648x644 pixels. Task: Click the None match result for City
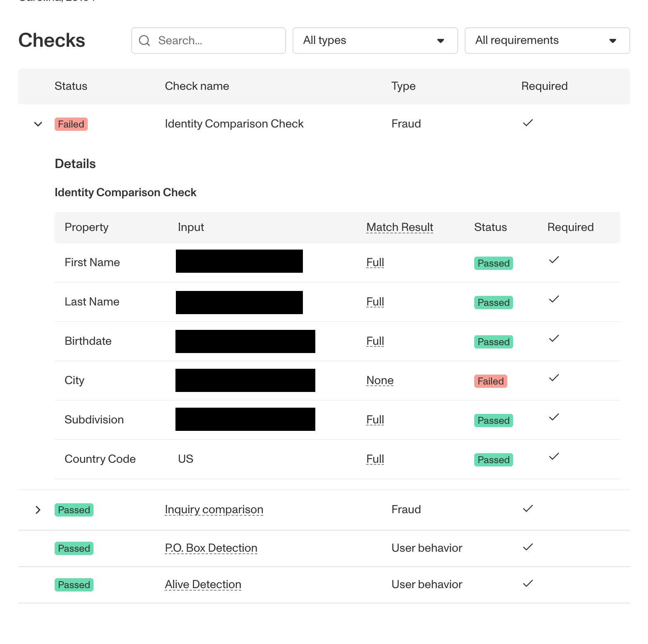380,380
